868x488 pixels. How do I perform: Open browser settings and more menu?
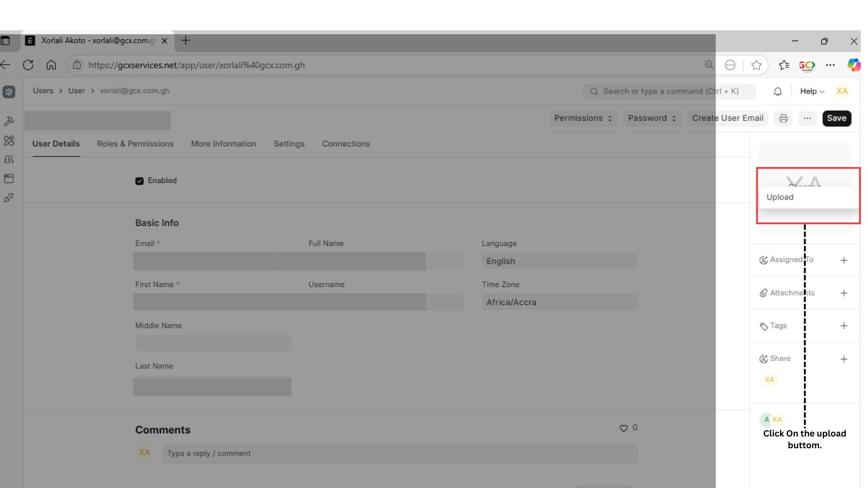(830, 65)
